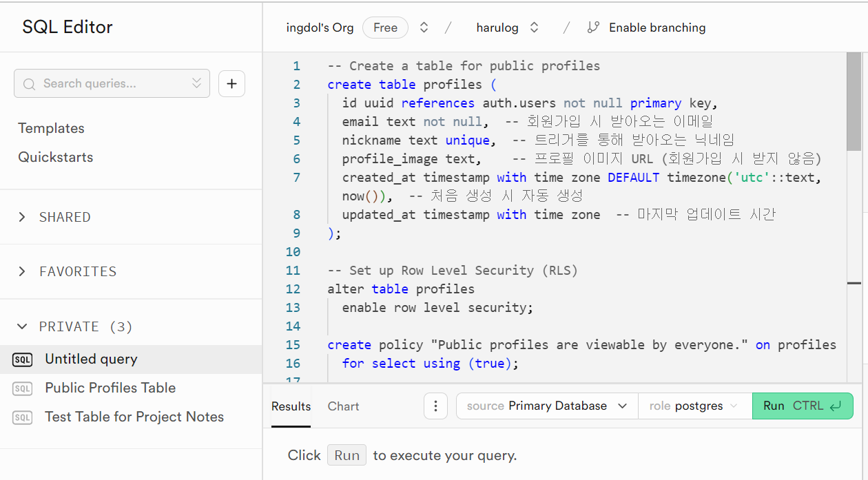
Task: Open the three-dot more options menu
Action: point(435,406)
